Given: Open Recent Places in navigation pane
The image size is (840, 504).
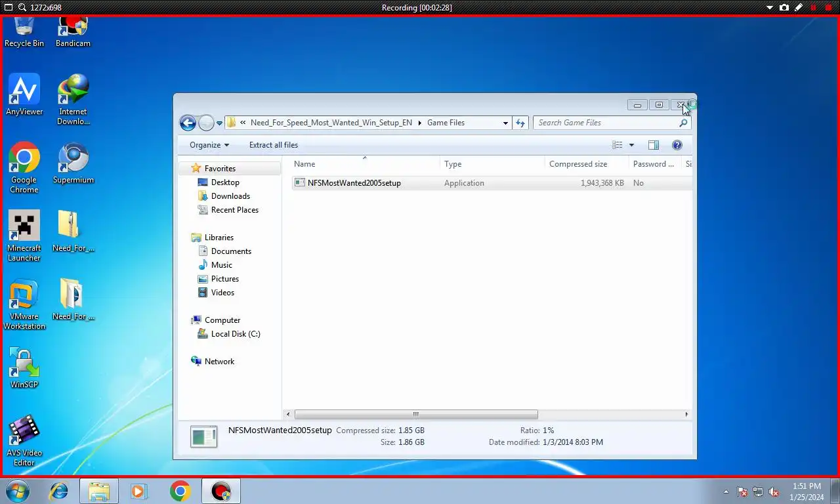Looking at the screenshot, I should coord(234,210).
